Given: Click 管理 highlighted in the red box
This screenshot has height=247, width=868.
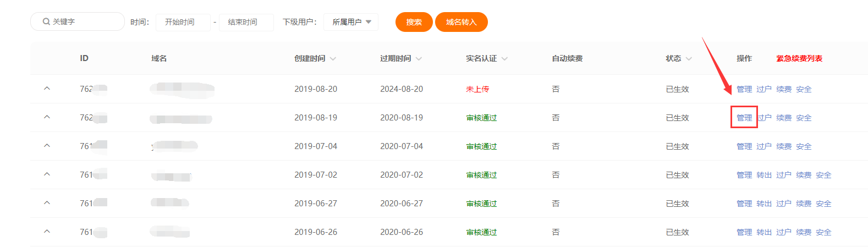Looking at the screenshot, I should coord(744,118).
